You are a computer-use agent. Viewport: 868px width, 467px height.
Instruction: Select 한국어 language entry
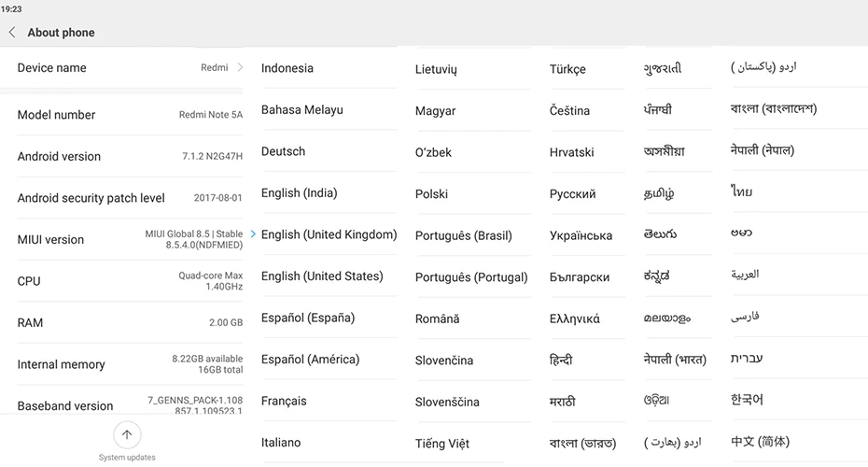tap(747, 400)
